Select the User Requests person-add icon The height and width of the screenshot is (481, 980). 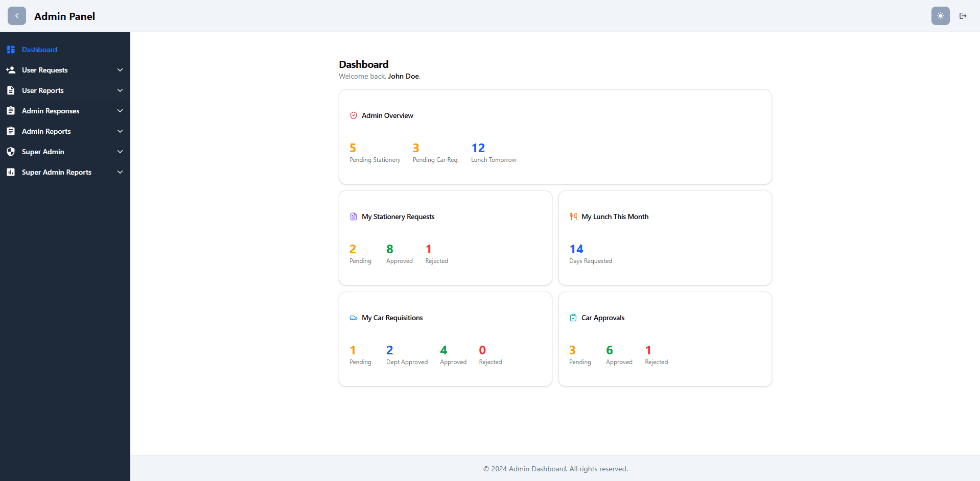[x=11, y=70]
